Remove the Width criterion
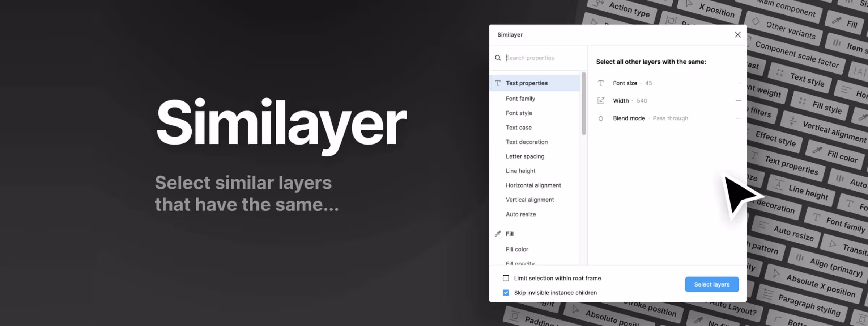 [738, 101]
